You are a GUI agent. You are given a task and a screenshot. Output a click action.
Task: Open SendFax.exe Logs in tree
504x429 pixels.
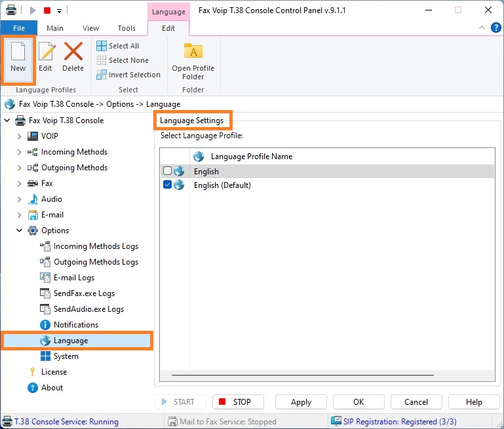77,293
